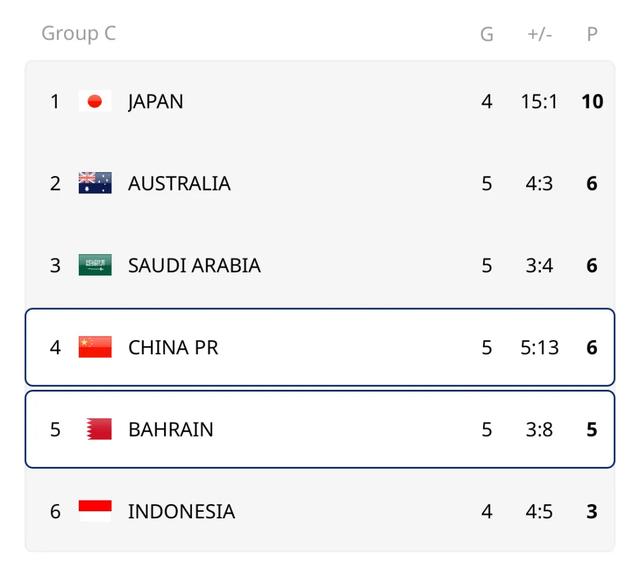The image size is (640, 561).
Task: Click China PR's 5:13 goal record
Action: click(x=539, y=347)
